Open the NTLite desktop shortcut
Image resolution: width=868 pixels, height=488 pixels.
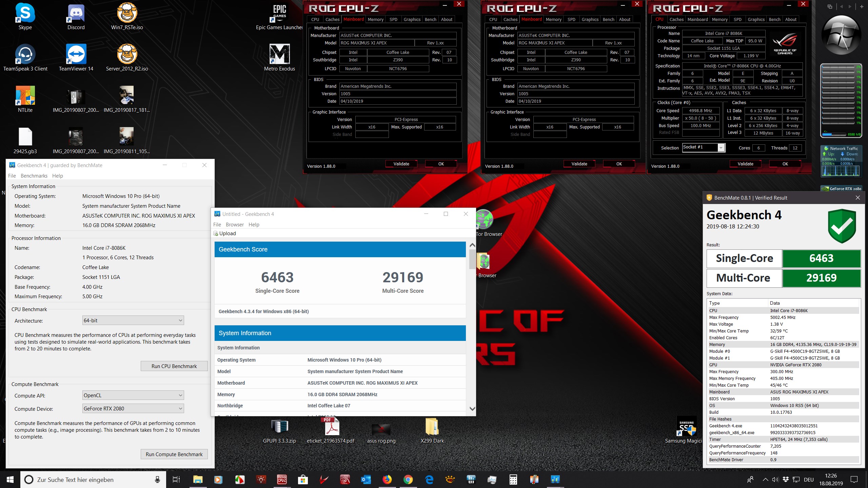(x=25, y=99)
